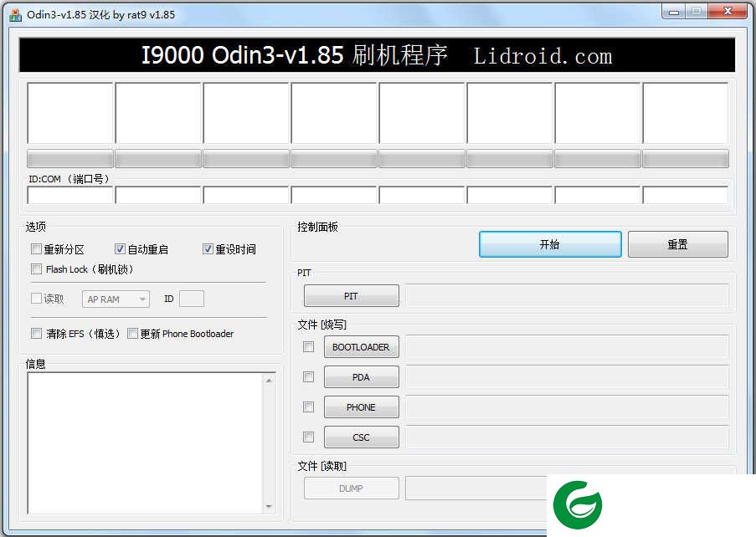Minimize the Odin3 window
Screen dimensions: 756x537
coord(674,12)
